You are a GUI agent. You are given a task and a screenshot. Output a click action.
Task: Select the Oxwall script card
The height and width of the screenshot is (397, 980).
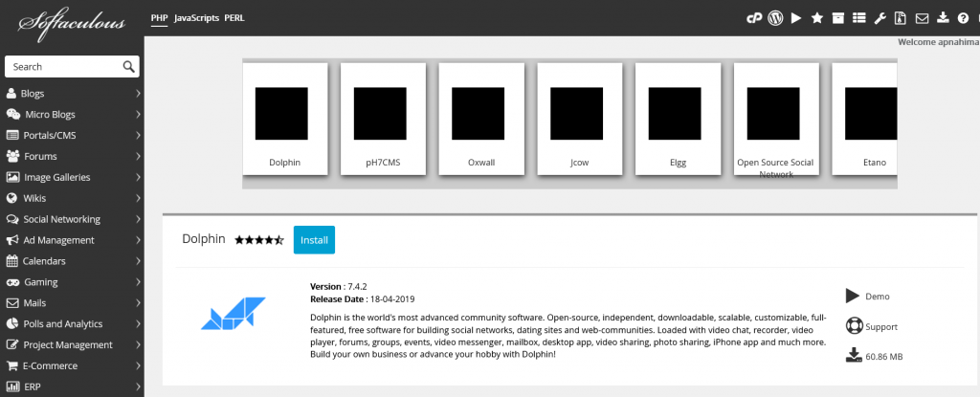pyautogui.click(x=481, y=119)
